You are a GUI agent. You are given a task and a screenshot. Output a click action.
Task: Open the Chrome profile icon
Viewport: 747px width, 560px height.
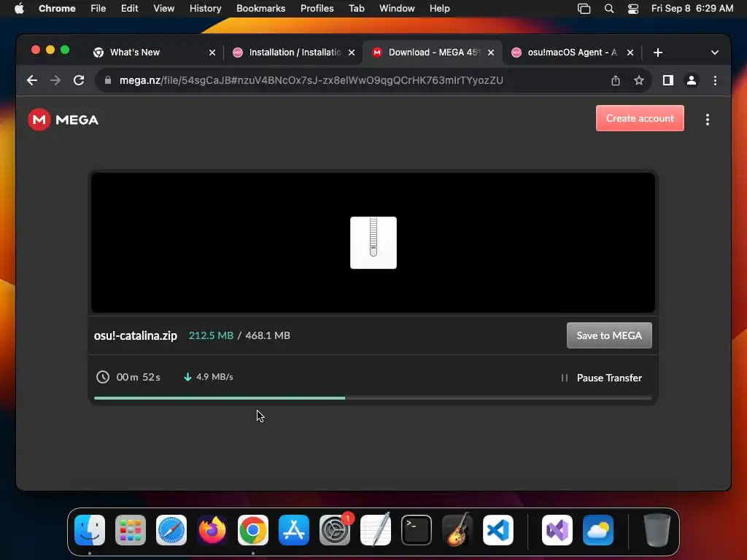pyautogui.click(x=692, y=80)
